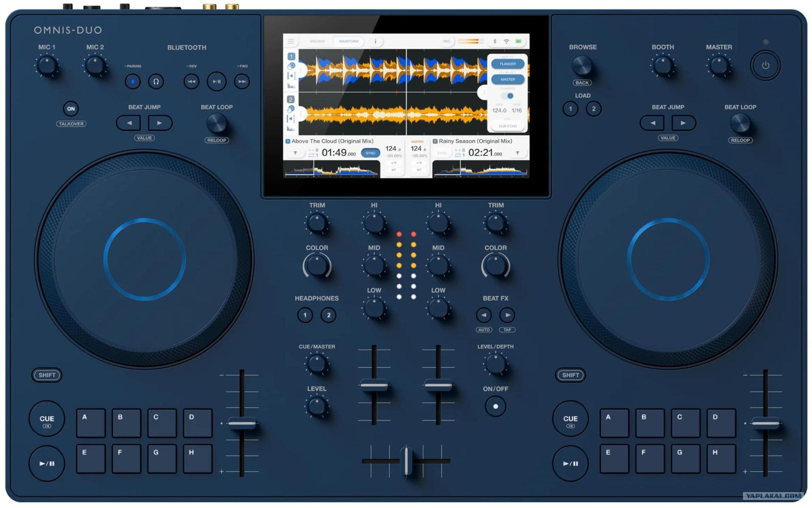812x508 pixels.
Task: Tap the Bluetooth status icon on the touchscreen
Action: (495, 41)
